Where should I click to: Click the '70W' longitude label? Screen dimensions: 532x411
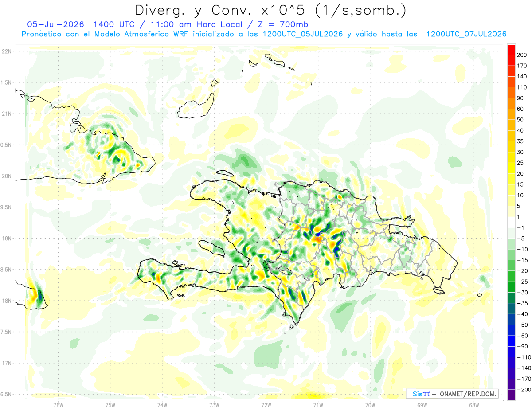click(370, 404)
